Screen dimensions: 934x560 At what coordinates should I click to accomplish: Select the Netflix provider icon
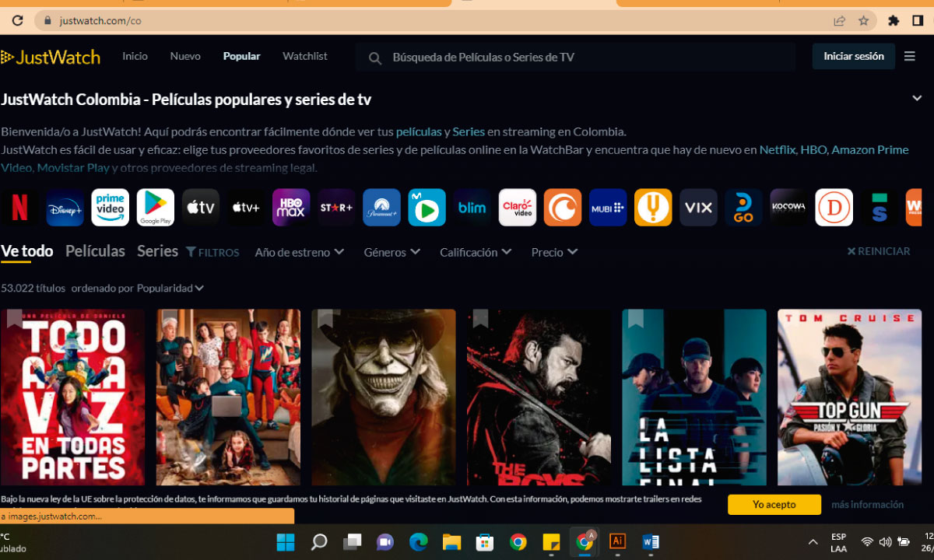(x=20, y=207)
